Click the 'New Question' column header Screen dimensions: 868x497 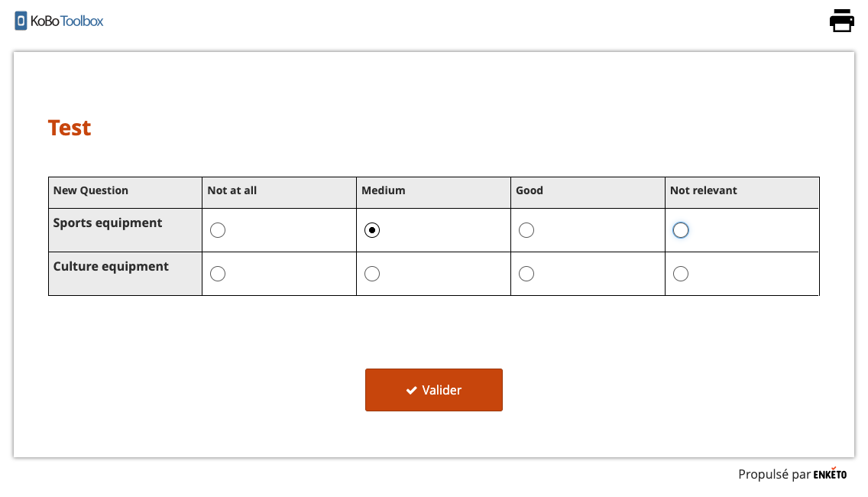[x=91, y=190]
